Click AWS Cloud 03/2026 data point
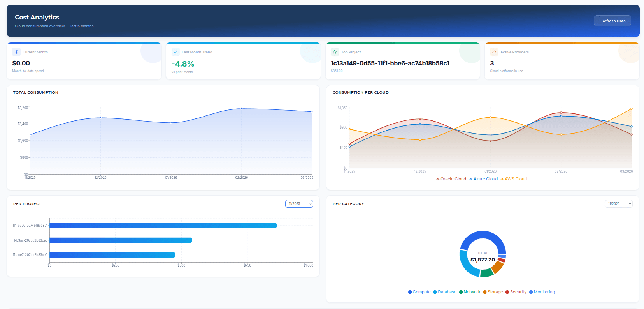The width and height of the screenshot is (644, 309). [631, 109]
